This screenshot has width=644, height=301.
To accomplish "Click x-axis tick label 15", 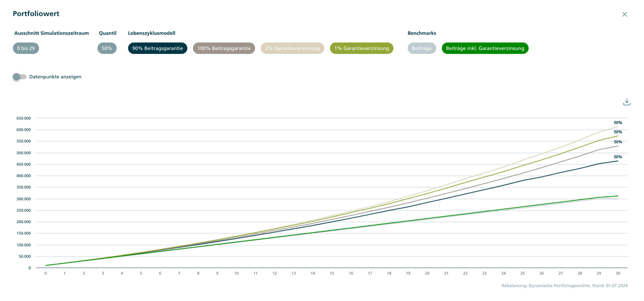I will pos(332,273).
